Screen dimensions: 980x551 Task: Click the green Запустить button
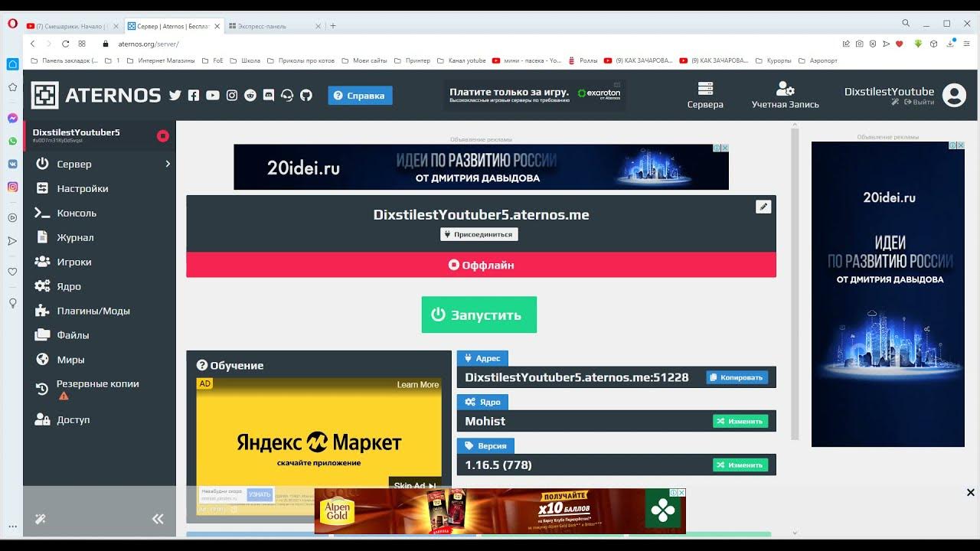click(479, 315)
